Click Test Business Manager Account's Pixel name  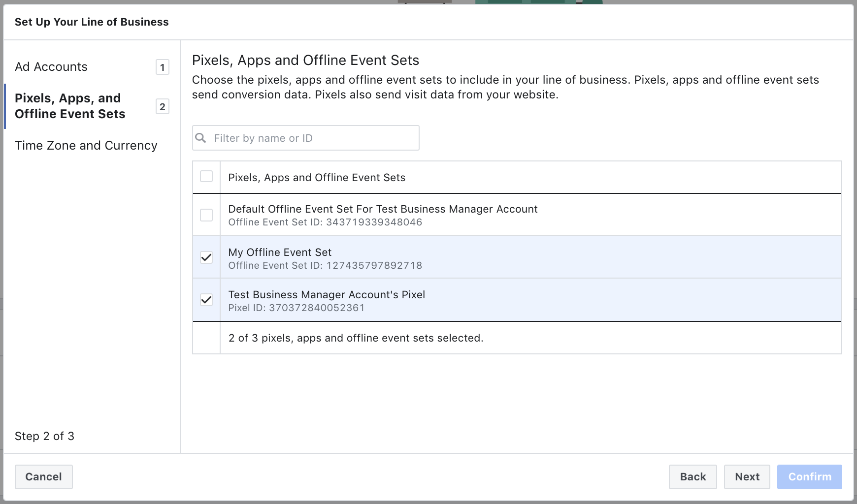click(327, 294)
